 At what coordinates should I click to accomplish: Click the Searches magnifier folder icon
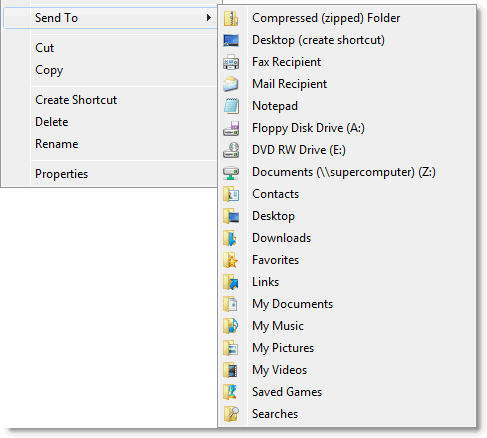[231, 414]
